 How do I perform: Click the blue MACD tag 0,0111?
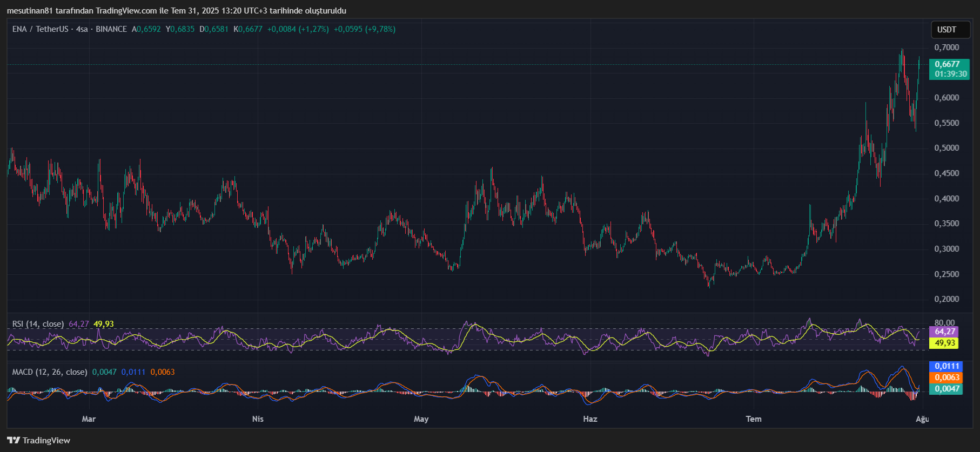946,366
